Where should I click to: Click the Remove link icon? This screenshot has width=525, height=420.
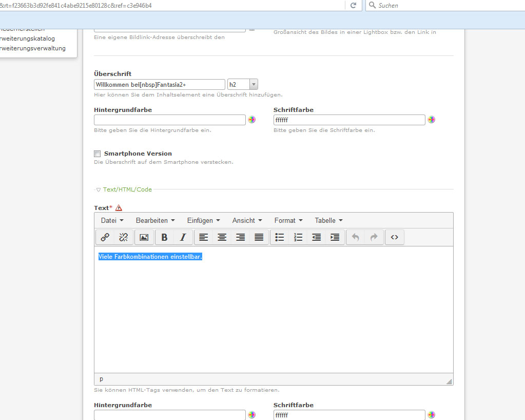(x=123, y=237)
